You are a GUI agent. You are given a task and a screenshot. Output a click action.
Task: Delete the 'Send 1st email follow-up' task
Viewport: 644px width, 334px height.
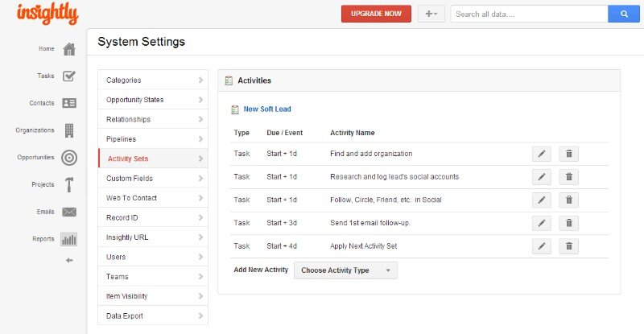tap(568, 223)
